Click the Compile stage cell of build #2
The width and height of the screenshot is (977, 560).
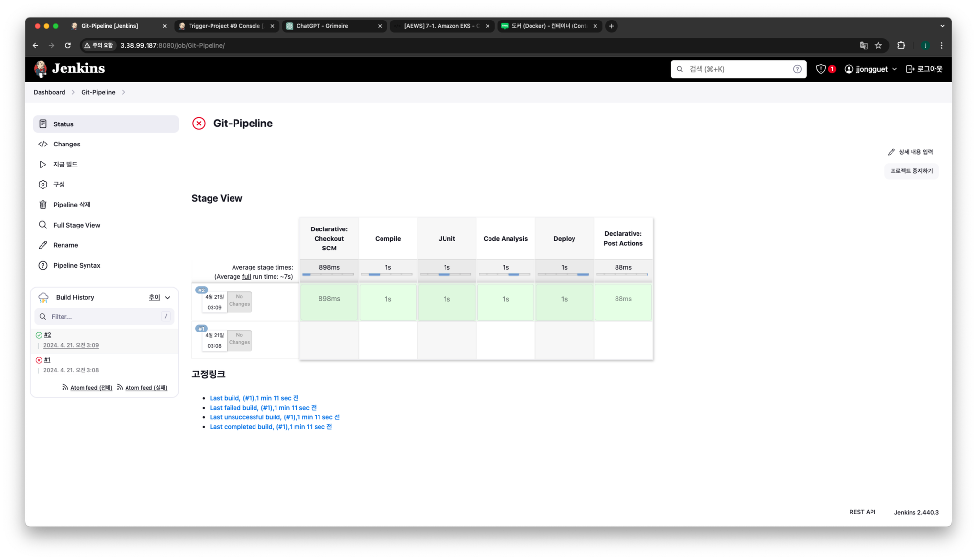pos(388,299)
